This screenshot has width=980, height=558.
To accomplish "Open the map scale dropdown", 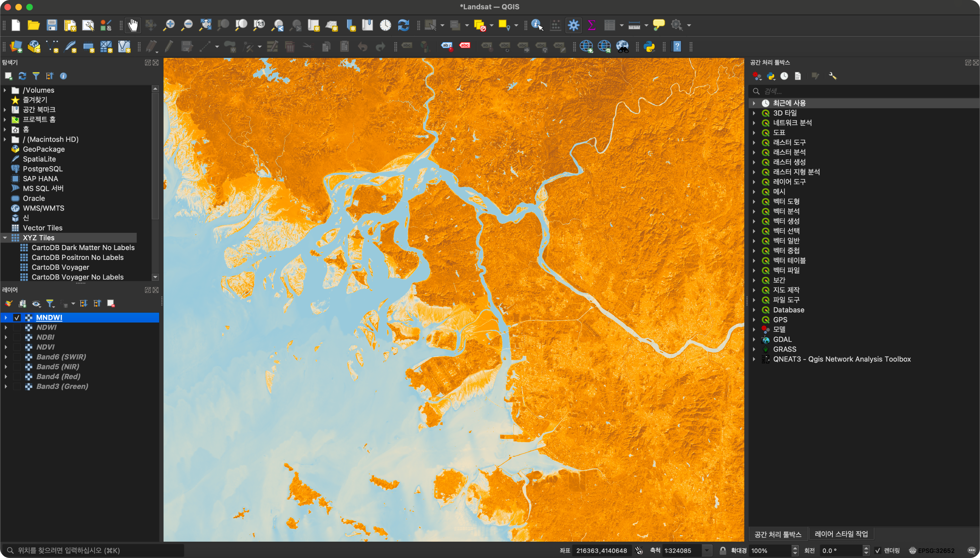I will (707, 550).
